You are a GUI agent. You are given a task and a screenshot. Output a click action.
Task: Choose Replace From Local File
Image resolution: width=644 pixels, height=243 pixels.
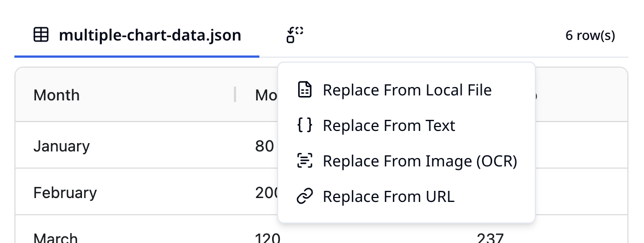(x=407, y=90)
